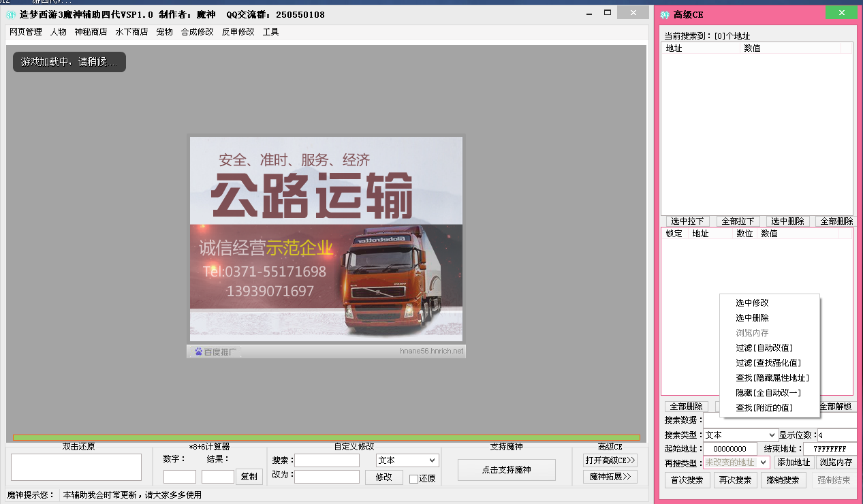Focus the 结果 calculator output field
The height and width of the screenshot is (504, 863).
click(218, 477)
